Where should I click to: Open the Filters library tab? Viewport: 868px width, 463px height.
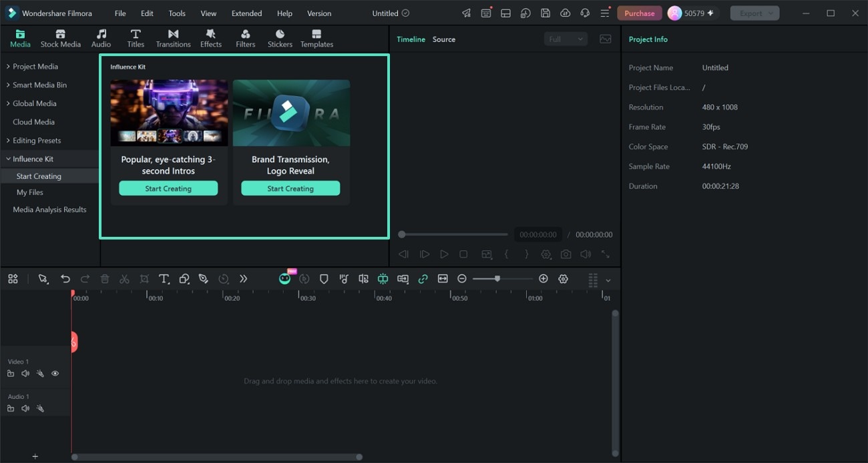click(x=245, y=39)
